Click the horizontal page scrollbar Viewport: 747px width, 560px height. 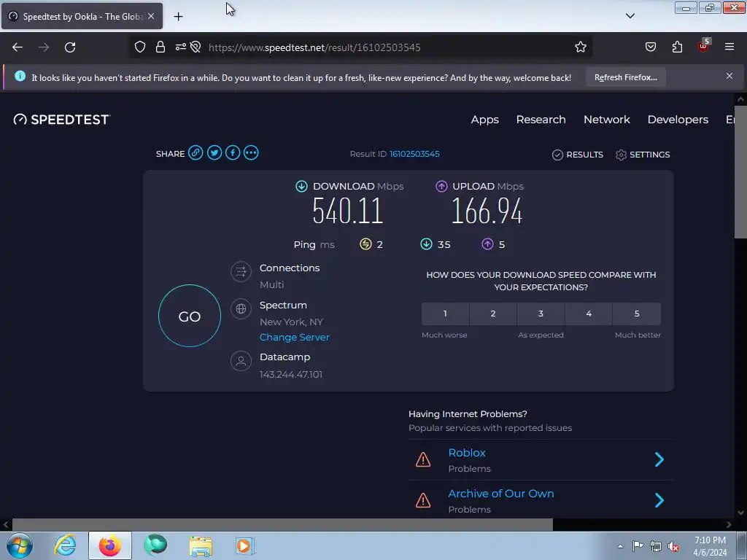point(282,525)
